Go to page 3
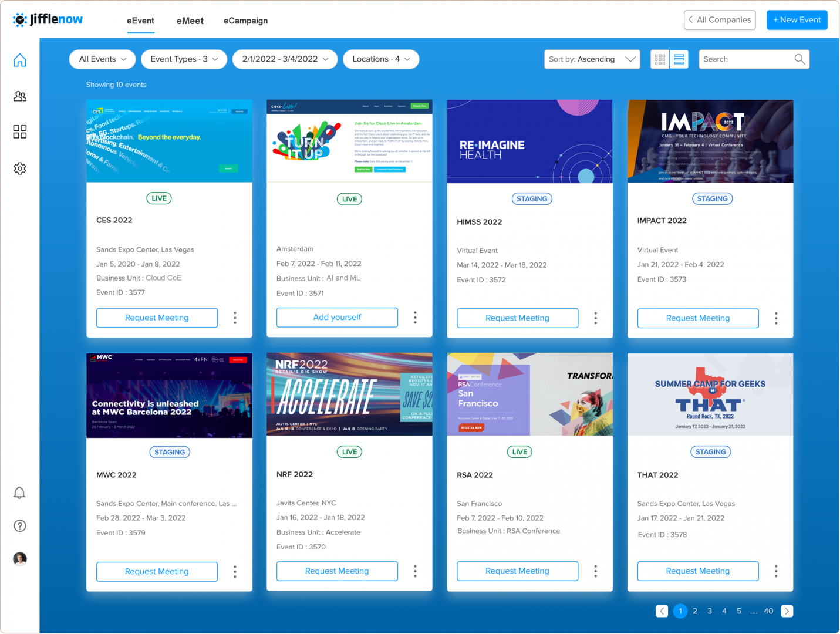This screenshot has height=634, width=840. pos(710,611)
